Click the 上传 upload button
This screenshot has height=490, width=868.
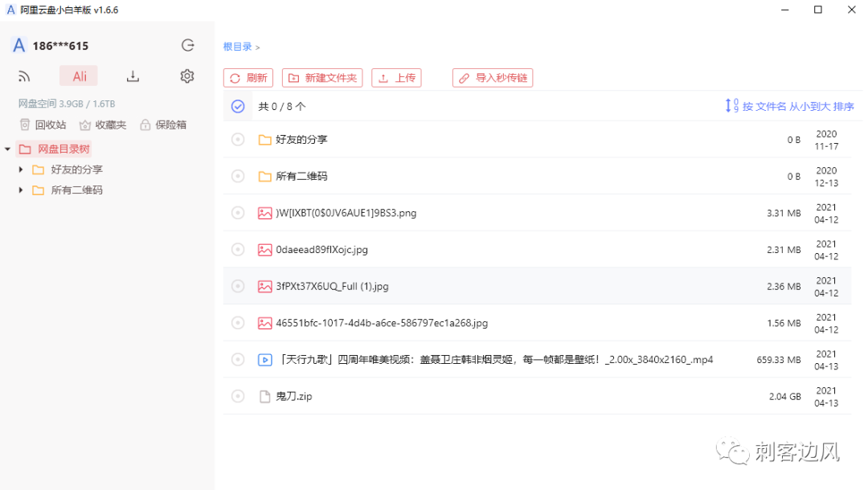(396, 78)
